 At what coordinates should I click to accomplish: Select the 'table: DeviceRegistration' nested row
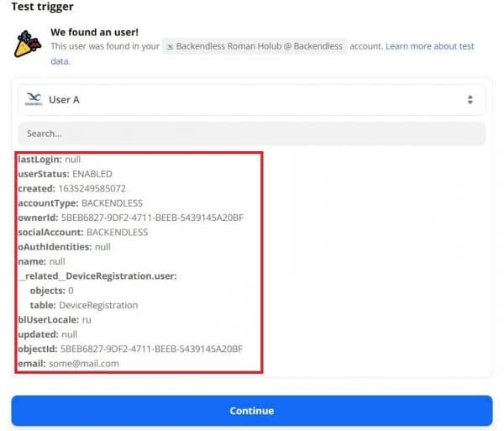click(84, 305)
